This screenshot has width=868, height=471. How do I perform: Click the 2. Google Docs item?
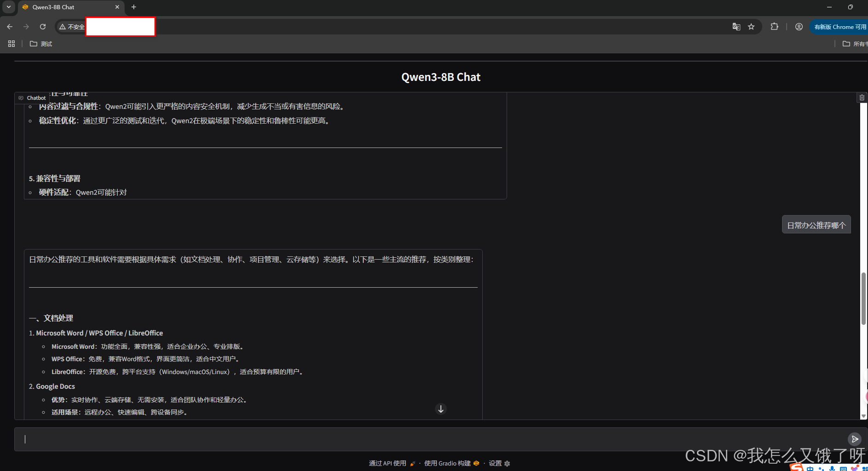tap(52, 386)
